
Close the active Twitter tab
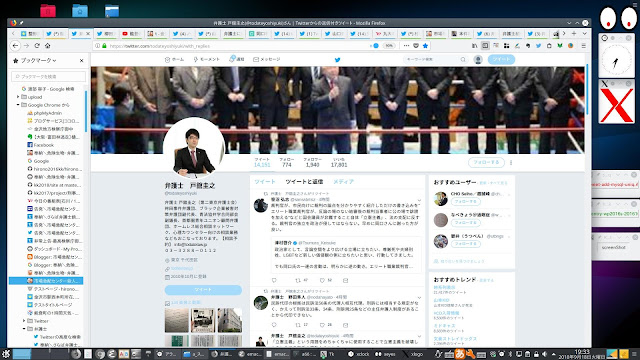88,33
